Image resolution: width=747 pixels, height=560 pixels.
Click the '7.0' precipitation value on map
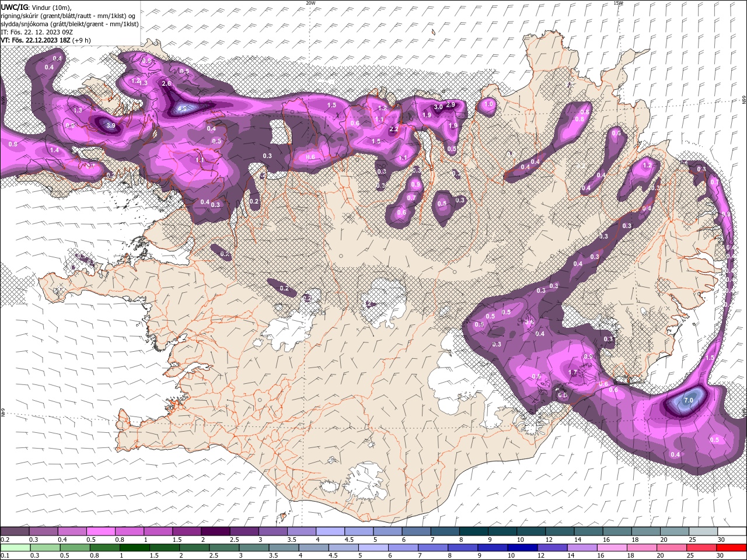pyautogui.click(x=689, y=400)
